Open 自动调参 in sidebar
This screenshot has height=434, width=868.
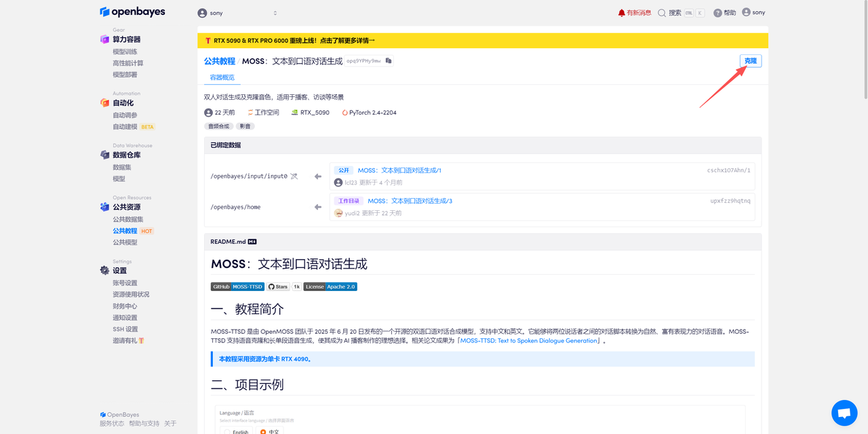pyautogui.click(x=125, y=115)
